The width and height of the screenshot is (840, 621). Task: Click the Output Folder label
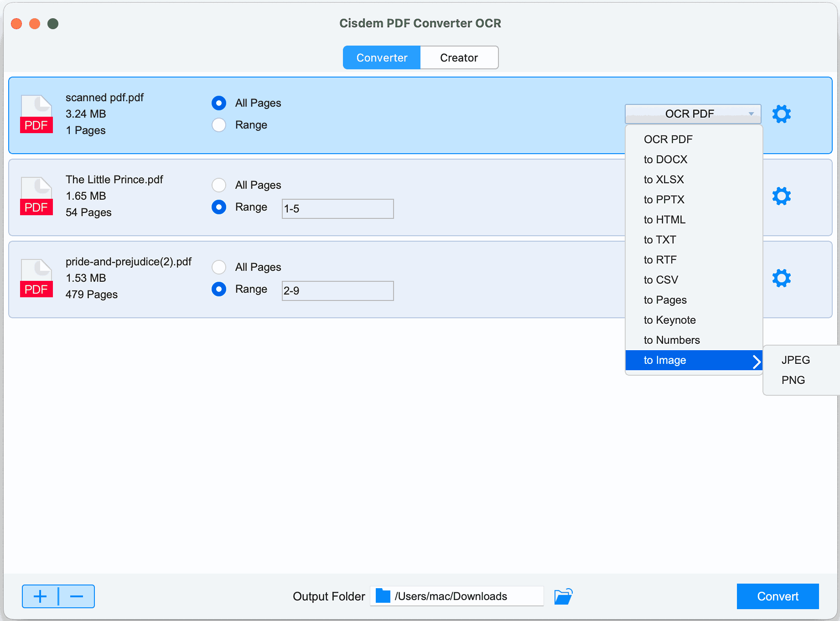coord(329,596)
